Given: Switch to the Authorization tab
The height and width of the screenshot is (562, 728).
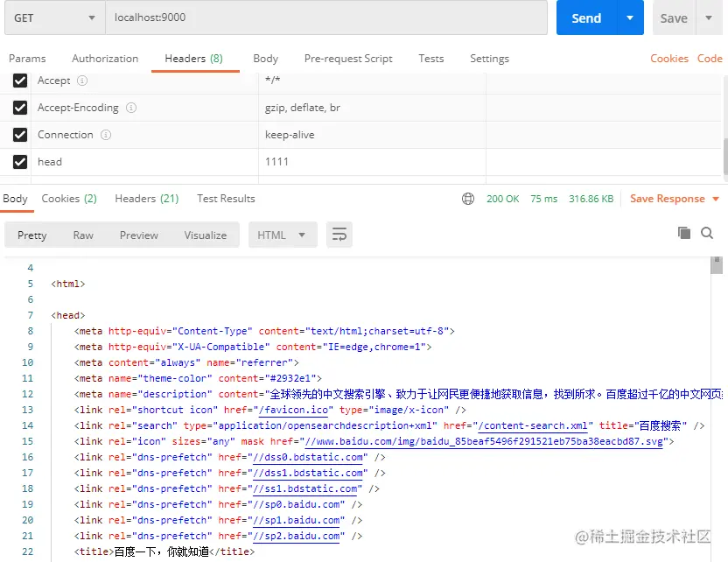Looking at the screenshot, I should tap(105, 59).
